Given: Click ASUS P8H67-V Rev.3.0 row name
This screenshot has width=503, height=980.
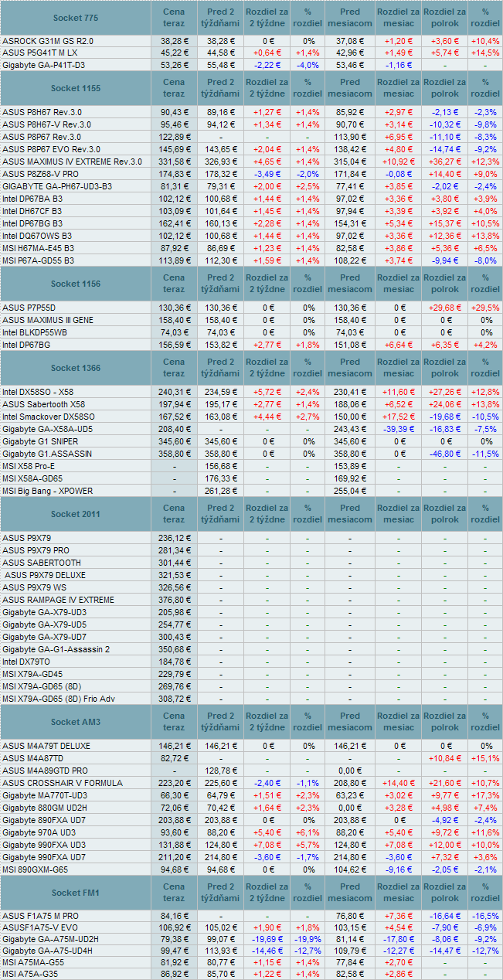Looking at the screenshot, I should click(46, 124).
